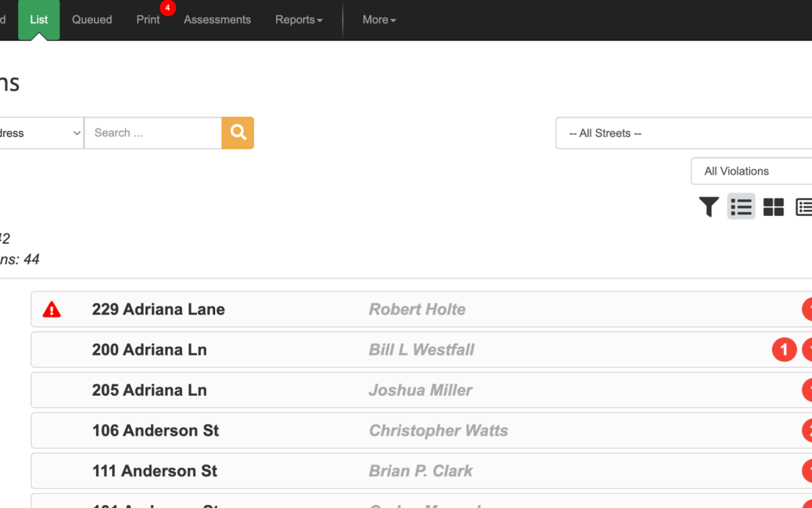Open Brian P. Clark's entry
The height and width of the screenshot is (508, 812).
point(420,471)
